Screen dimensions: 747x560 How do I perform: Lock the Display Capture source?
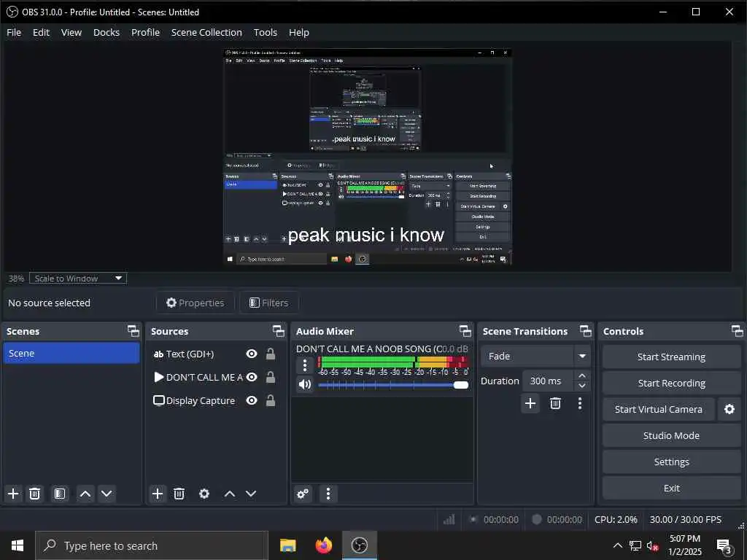(x=270, y=400)
